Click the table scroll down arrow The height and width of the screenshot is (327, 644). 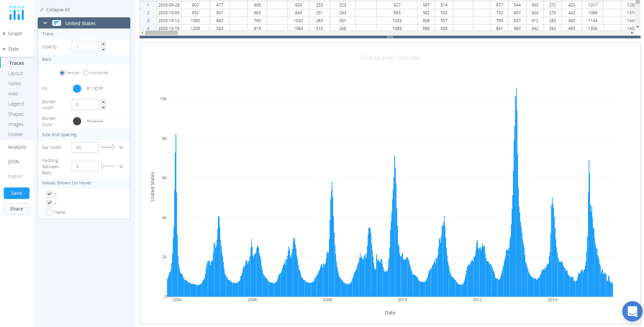click(638, 26)
